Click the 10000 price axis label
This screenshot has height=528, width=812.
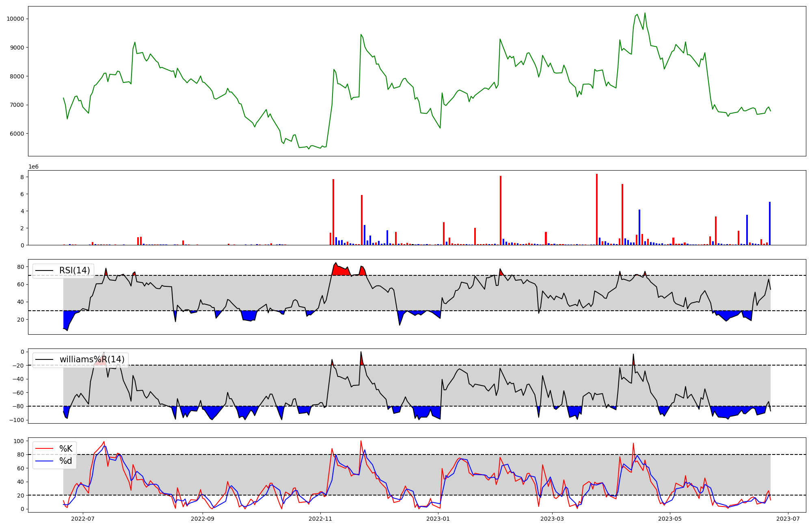tap(15, 19)
